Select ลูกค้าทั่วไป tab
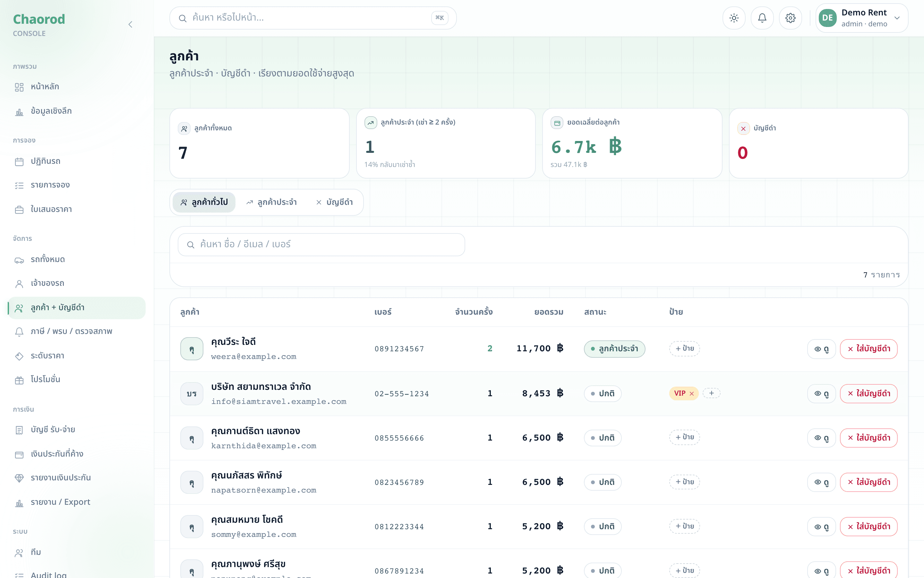924x578 pixels. 204,202
